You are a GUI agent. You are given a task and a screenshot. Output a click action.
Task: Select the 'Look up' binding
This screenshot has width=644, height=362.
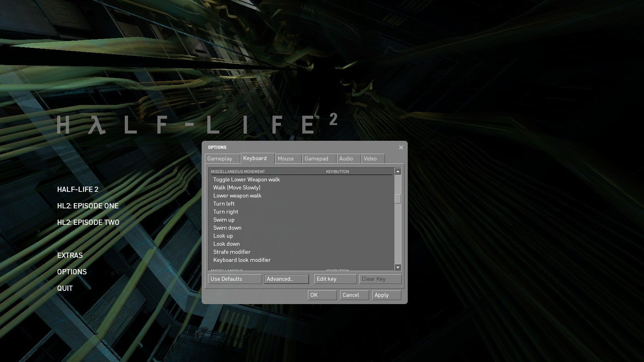pos(301,236)
